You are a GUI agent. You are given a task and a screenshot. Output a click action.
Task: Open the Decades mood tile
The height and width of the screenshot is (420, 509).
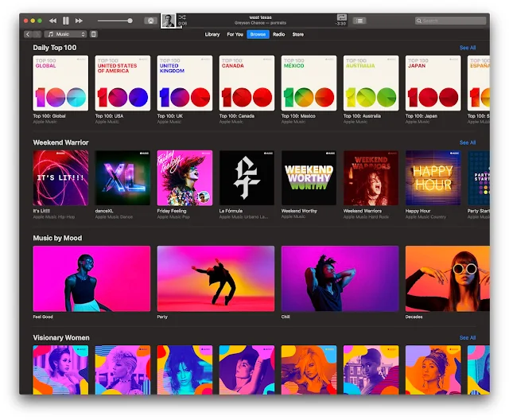pos(448,279)
